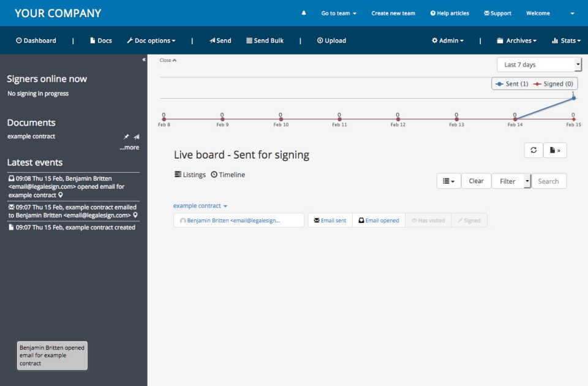
Task: Click location pin in 09:07 emailed event
Action: coord(135,215)
